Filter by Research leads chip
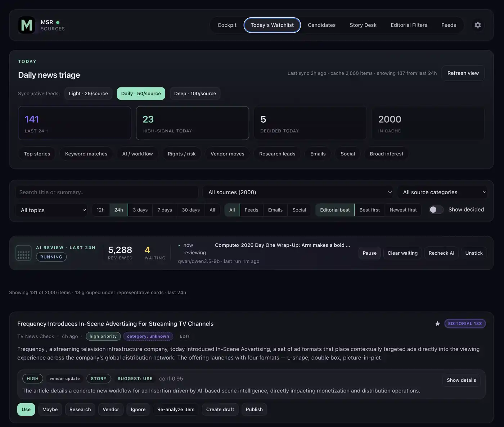Viewport: 504px width, 427px height. coord(277,154)
